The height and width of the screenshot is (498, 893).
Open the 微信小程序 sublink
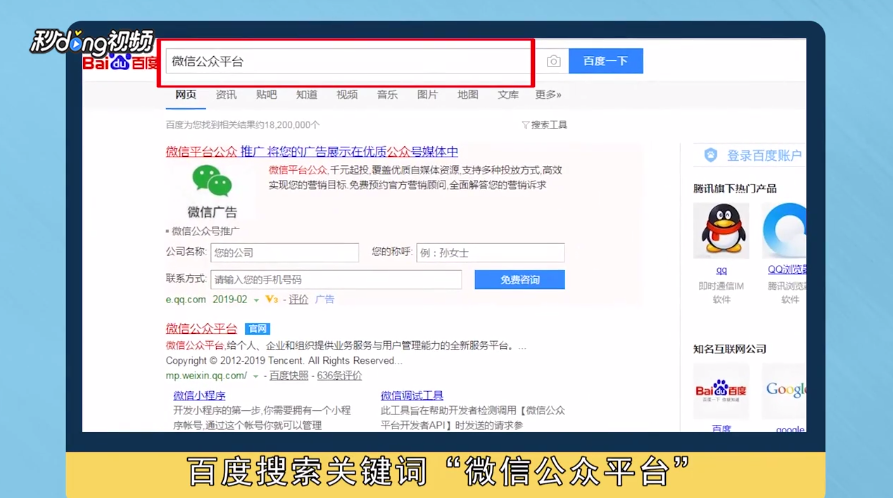(x=199, y=395)
